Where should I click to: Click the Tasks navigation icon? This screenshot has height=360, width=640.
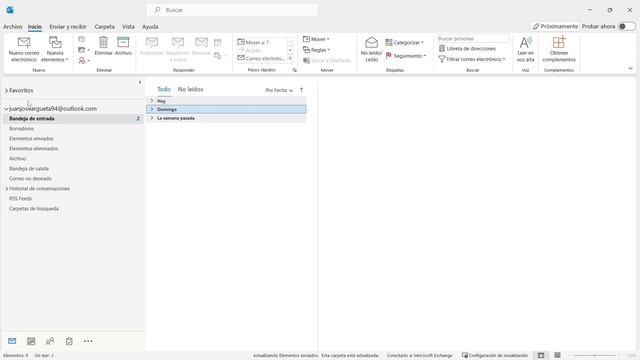coord(69,341)
